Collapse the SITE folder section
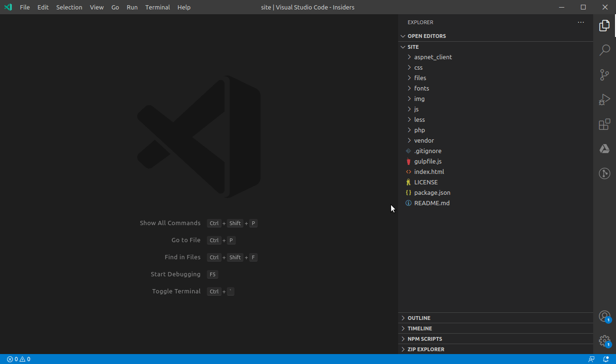This screenshot has width=616, height=364. tap(413, 47)
